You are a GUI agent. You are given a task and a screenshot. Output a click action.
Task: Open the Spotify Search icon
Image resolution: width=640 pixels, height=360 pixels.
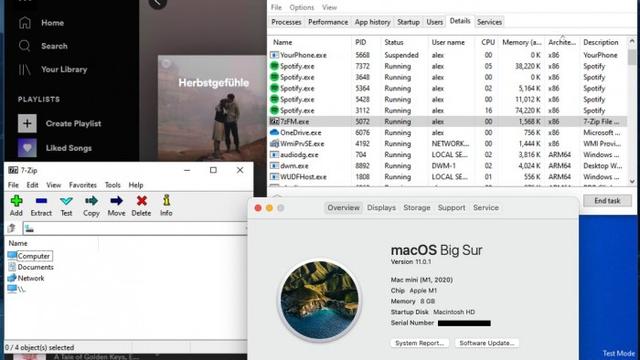click(24, 46)
